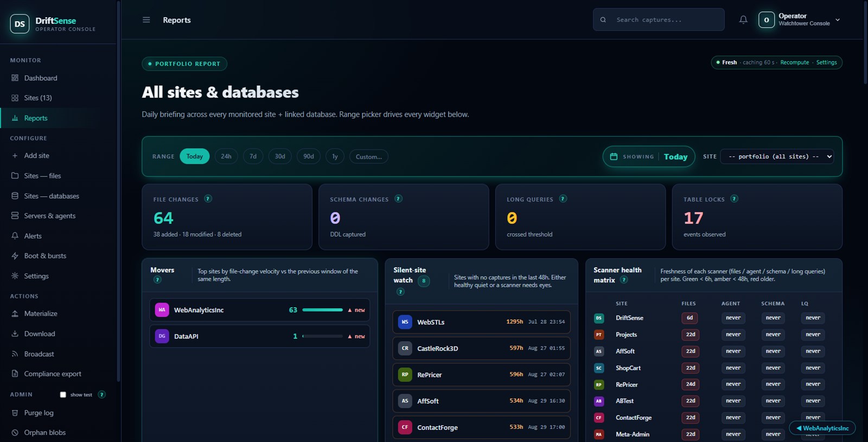The image size is (868, 442).
Task: Enable the show test checkbox
Action: click(x=63, y=395)
